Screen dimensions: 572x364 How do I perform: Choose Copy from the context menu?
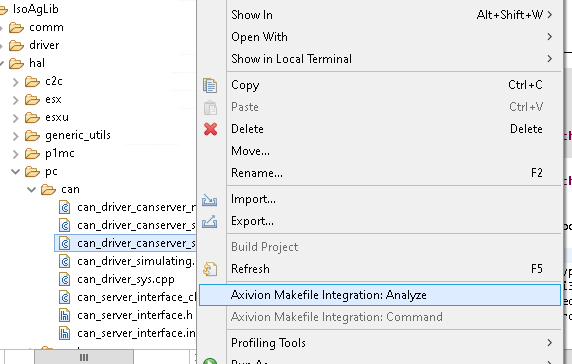[x=380, y=85]
